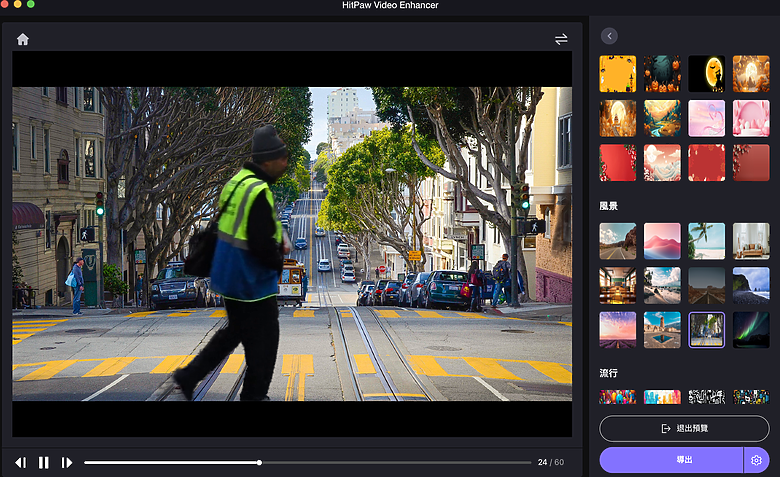Select the golden moon castle background
Image resolution: width=780 pixels, height=477 pixels.
tap(618, 118)
